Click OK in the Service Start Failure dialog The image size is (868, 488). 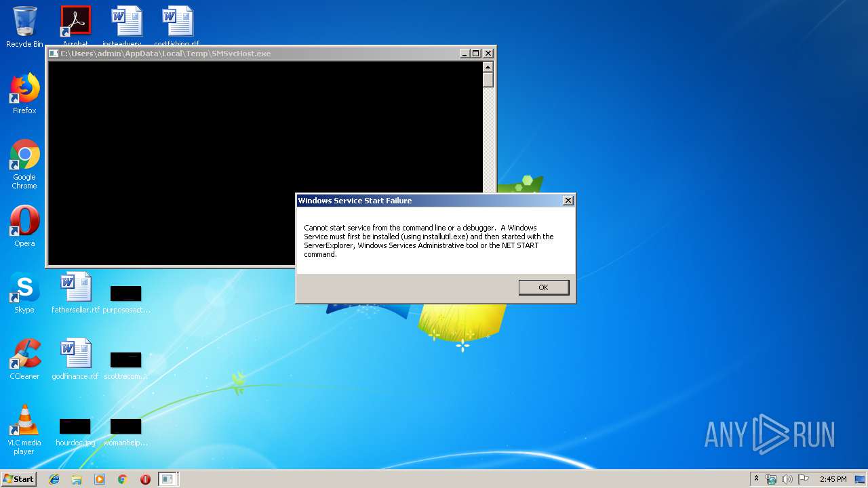(543, 287)
